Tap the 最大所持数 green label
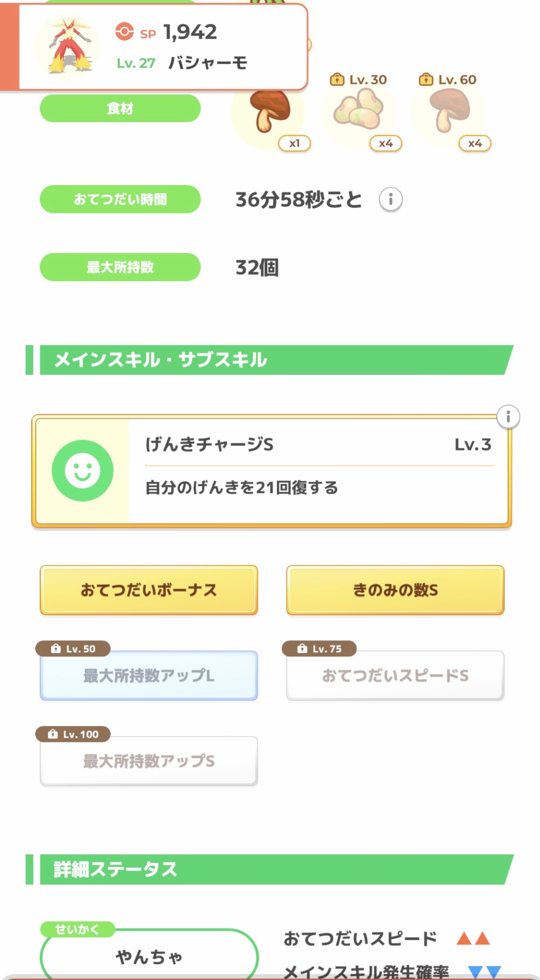540x980 pixels. click(120, 267)
